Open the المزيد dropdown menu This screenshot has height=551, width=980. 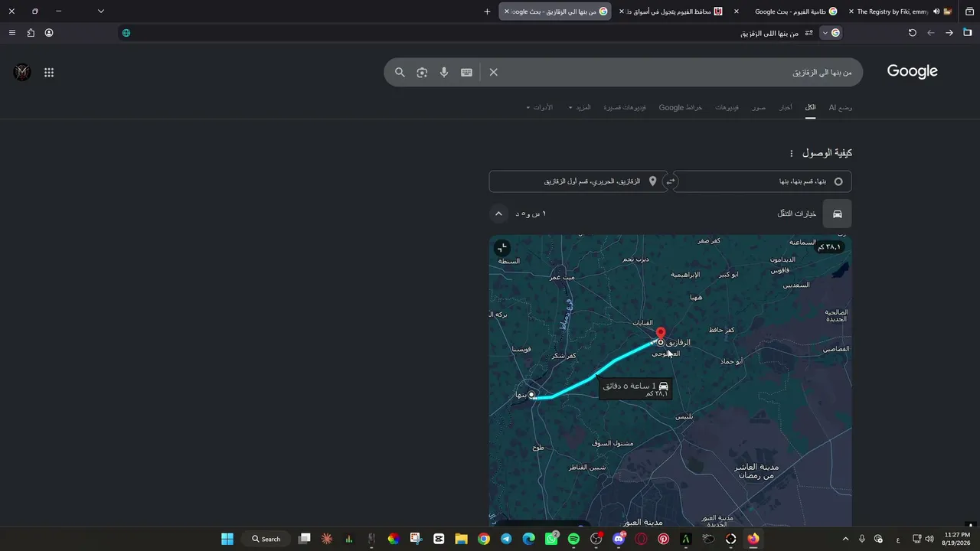pyautogui.click(x=580, y=107)
